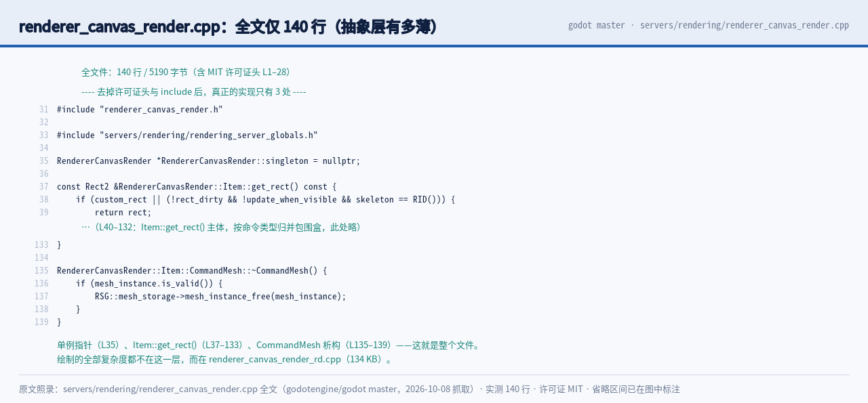
Task: Click line number 133
Action: point(41,245)
